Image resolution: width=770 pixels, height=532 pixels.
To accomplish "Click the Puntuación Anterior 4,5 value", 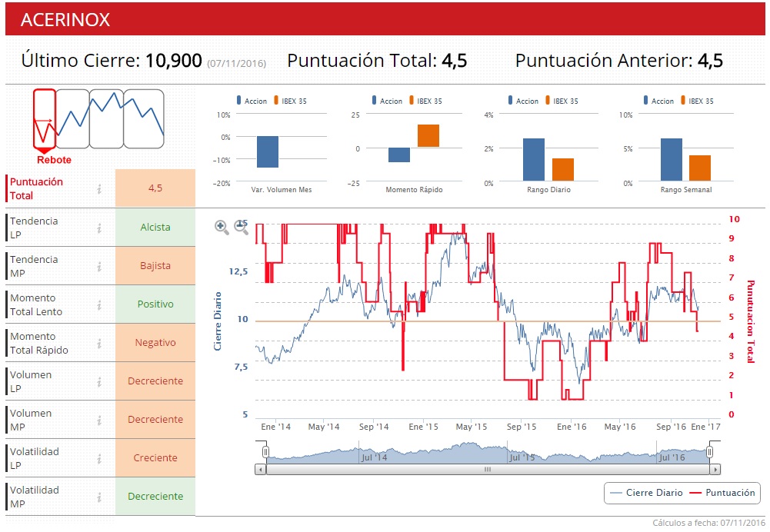I will coord(710,61).
